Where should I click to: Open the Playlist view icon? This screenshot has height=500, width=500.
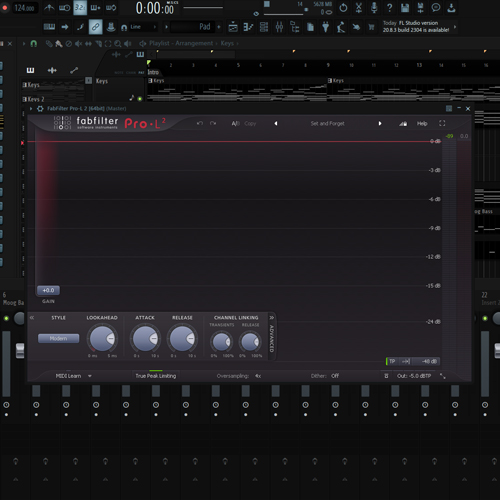(x=233, y=27)
